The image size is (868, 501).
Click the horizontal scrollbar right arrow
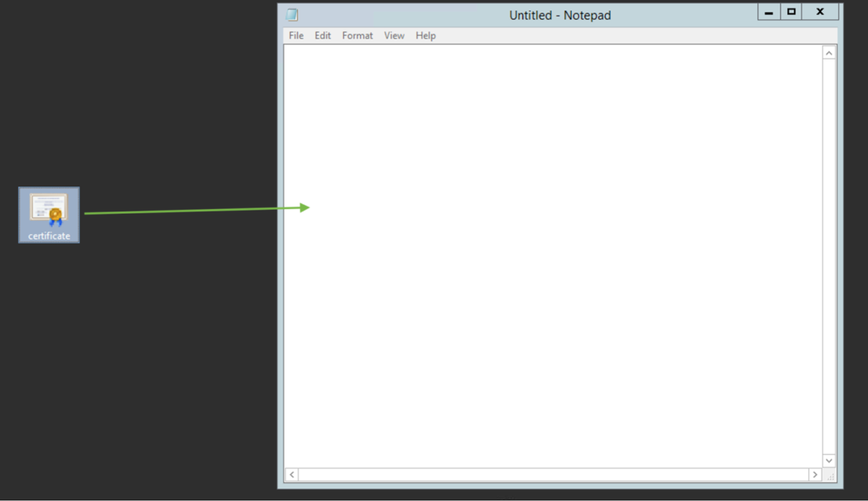[816, 474]
